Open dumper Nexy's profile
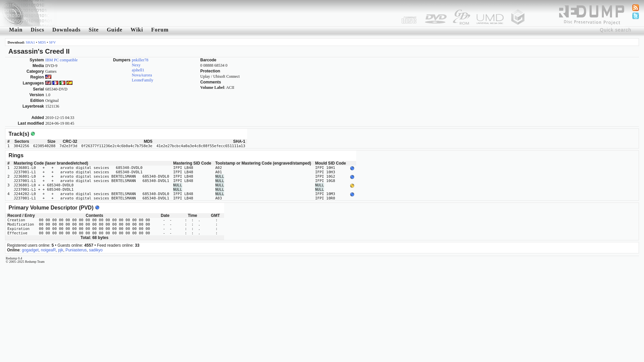This screenshot has height=362, width=644. click(x=136, y=65)
